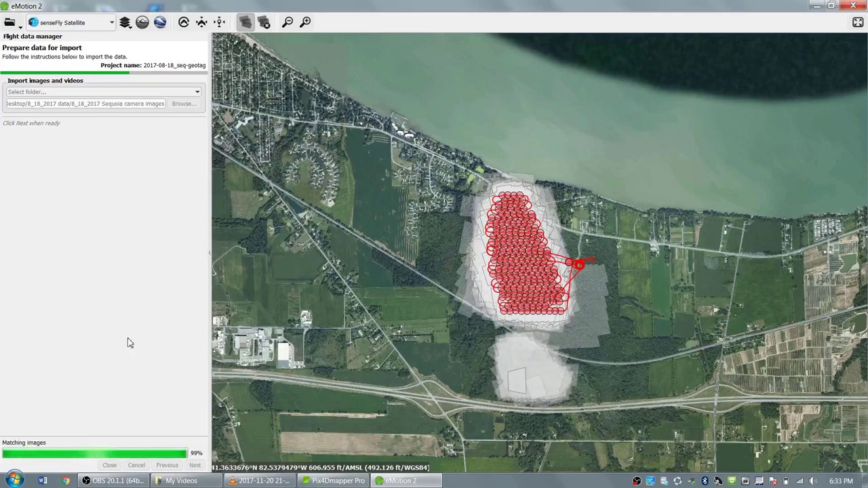Viewport: 868px width, 488px height.
Task: Click the map coordinates readout in status bar
Action: click(x=321, y=468)
